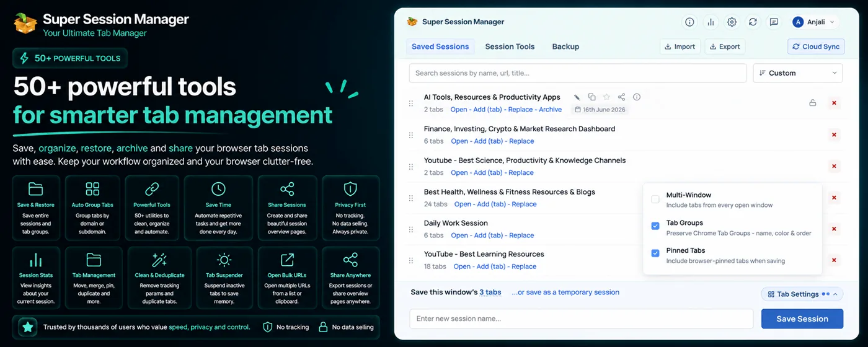Click the drag handle of the AI Tools session
Screen dimensions: 868x347
point(411,103)
